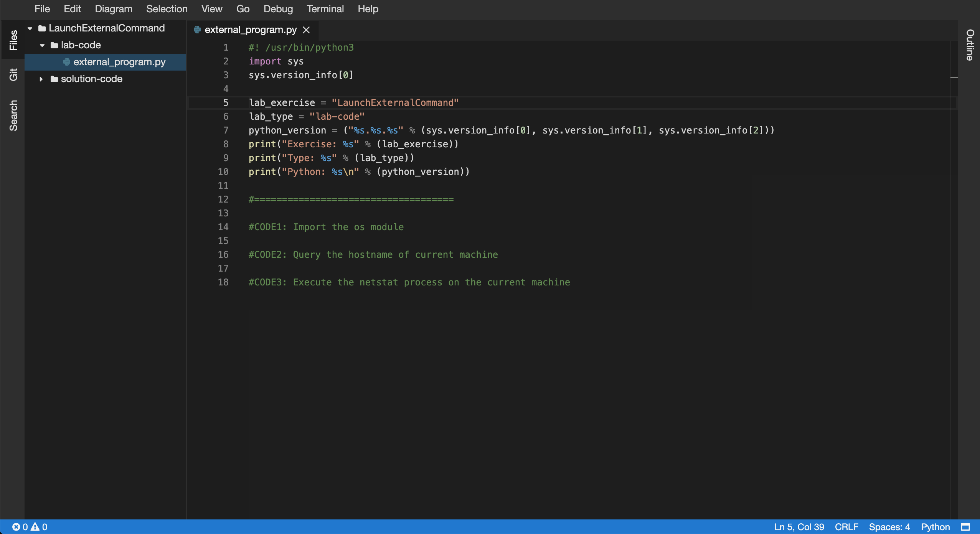This screenshot has width=980, height=534.
Task: Collapse the lab-code folder arrow
Action: pyautogui.click(x=42, y=45)
